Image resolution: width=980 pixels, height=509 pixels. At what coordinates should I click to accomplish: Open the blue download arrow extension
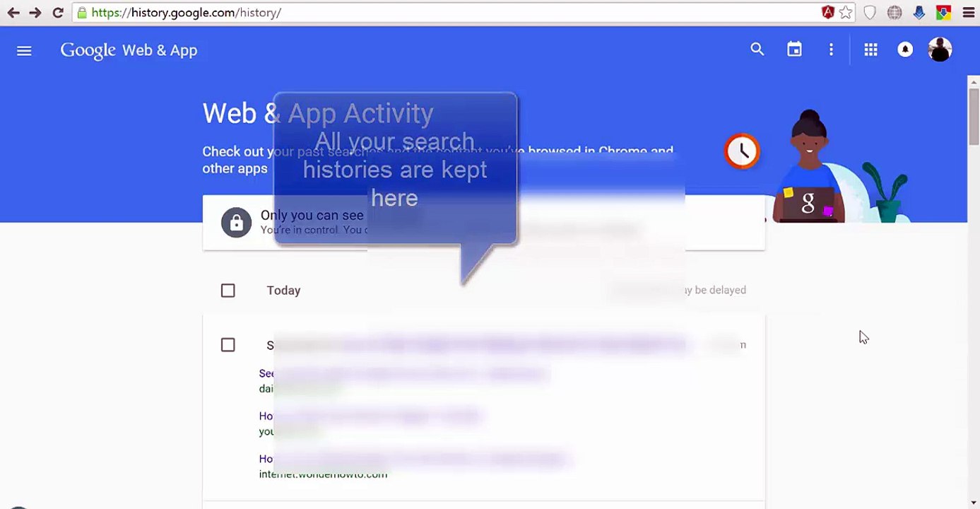click(919, 13)
